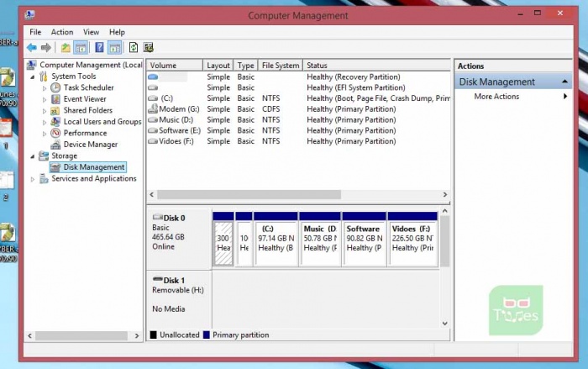The image size is (588, 369).
Task: Click the Back arrow toolbar icon
Action: [31, 48]
